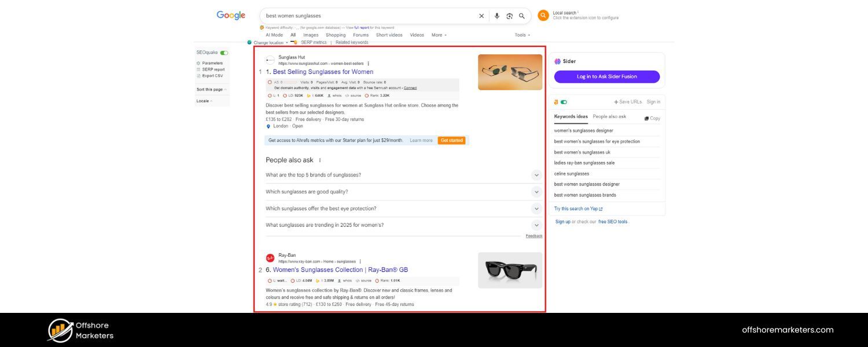Screen dimensions: 868x347
Task: Open the Ray-Ban Women's Sunglasses Collection result
Action: 340,270
